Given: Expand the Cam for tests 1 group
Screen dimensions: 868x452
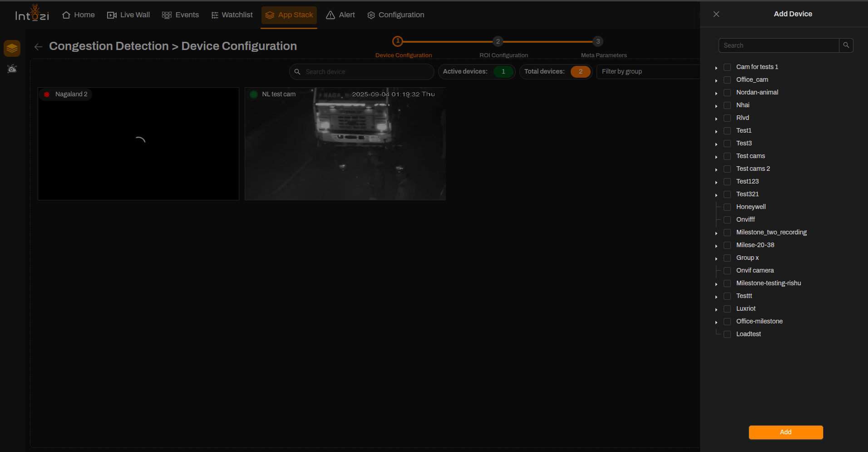Looking at the screenshot, I should (x=716, y=68).
